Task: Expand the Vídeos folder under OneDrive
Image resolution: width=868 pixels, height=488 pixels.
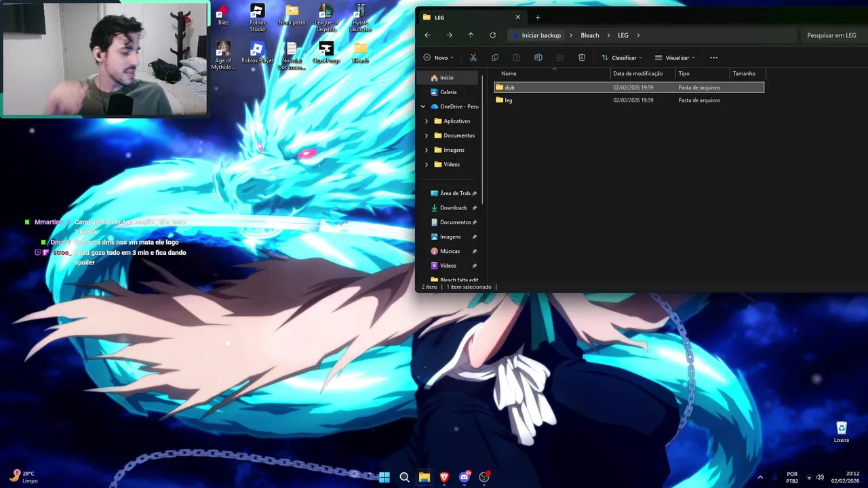Action: [x=427, y=164]
